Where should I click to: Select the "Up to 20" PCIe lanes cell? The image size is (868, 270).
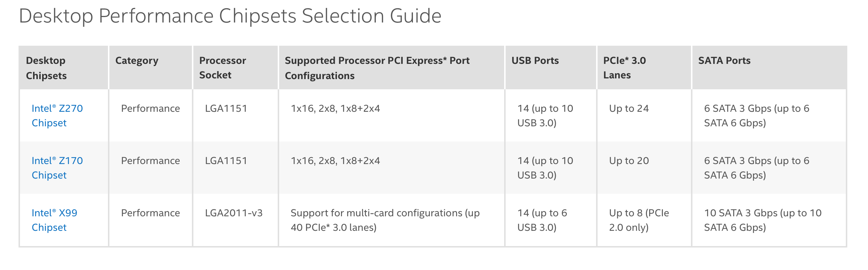pyautogui.click(x=629, y=161)
